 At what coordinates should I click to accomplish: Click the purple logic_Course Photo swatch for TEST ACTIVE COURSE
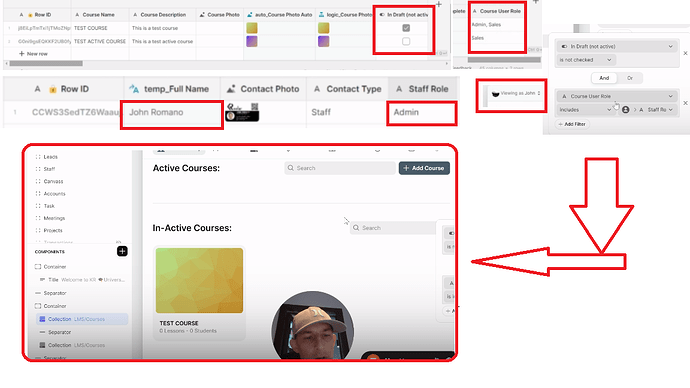(x=323, y=41)
